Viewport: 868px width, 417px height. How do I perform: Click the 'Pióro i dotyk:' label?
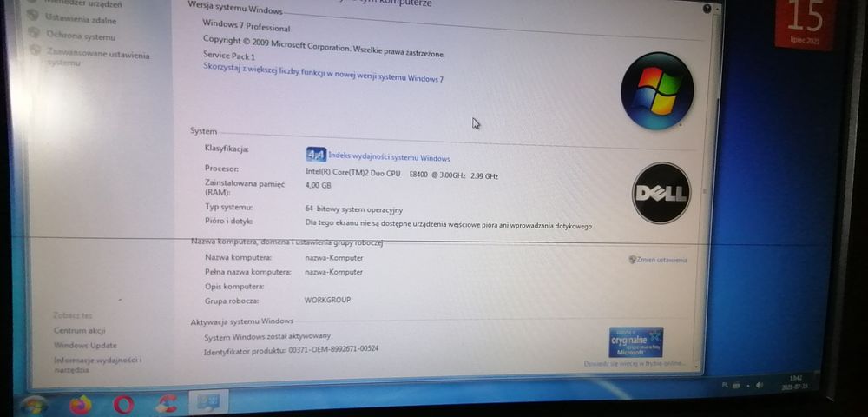coord(228,221)
